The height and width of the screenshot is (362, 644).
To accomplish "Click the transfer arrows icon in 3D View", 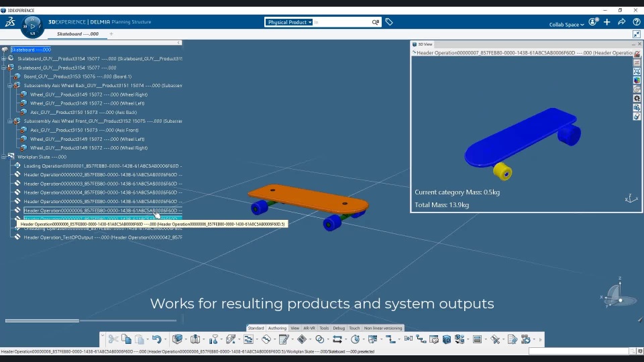I will [x=637, y=107].
